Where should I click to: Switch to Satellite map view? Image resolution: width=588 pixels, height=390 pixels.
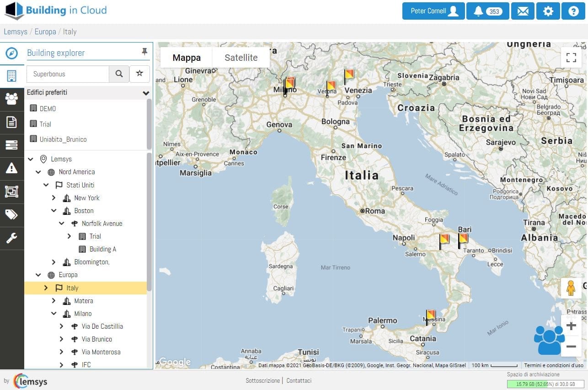(x=241, y=58)
